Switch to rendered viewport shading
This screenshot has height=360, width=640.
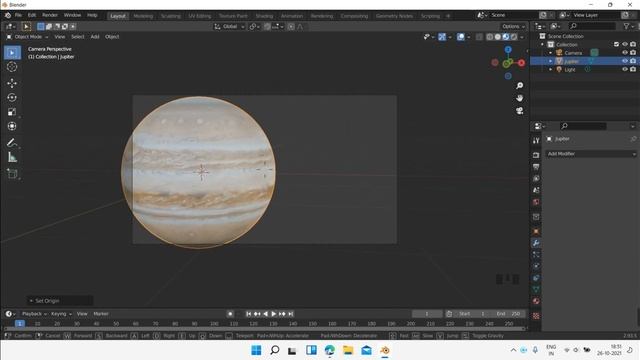(514, 37)
